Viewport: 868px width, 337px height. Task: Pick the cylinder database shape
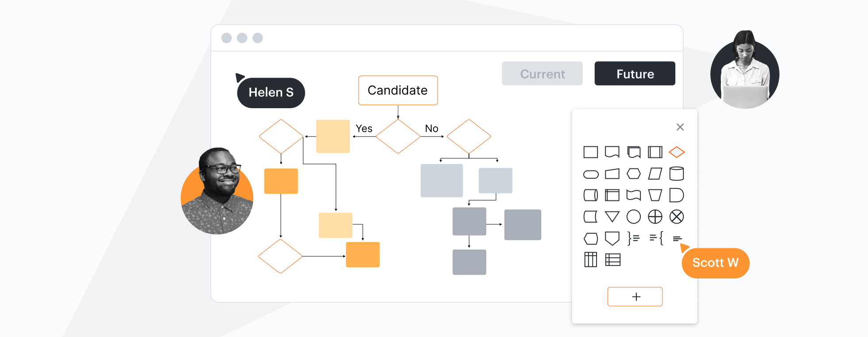pos(677,174)
